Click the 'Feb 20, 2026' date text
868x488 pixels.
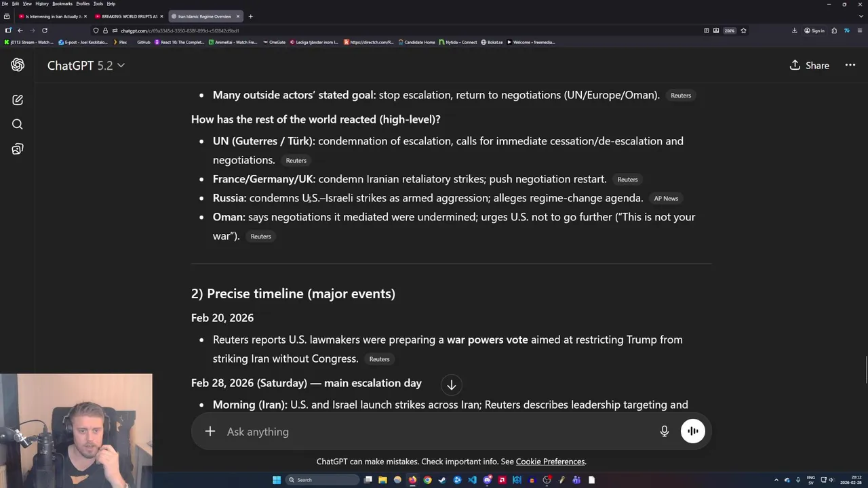point(222,318)
